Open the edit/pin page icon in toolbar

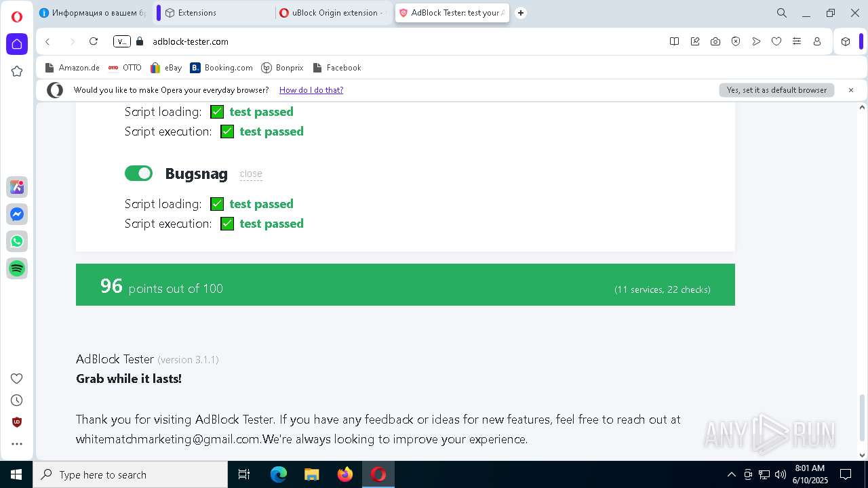pyautogui.click(x=695, y=41)
